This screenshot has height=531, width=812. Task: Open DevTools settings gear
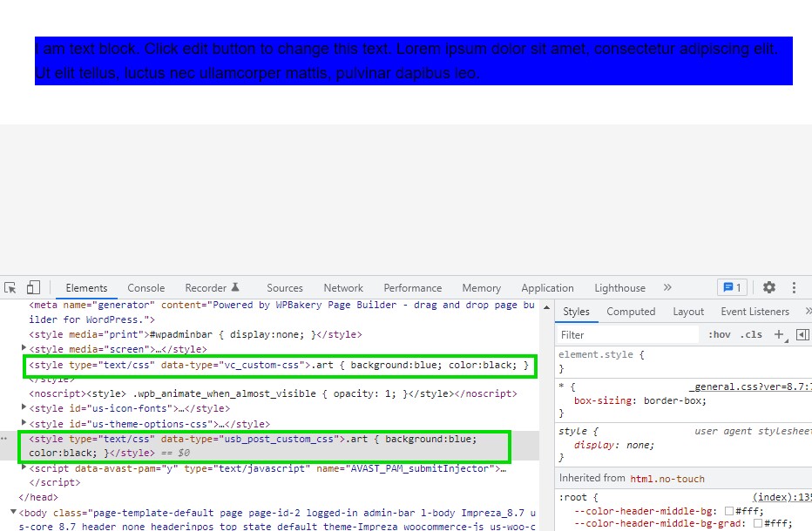[x=768, y=287]
